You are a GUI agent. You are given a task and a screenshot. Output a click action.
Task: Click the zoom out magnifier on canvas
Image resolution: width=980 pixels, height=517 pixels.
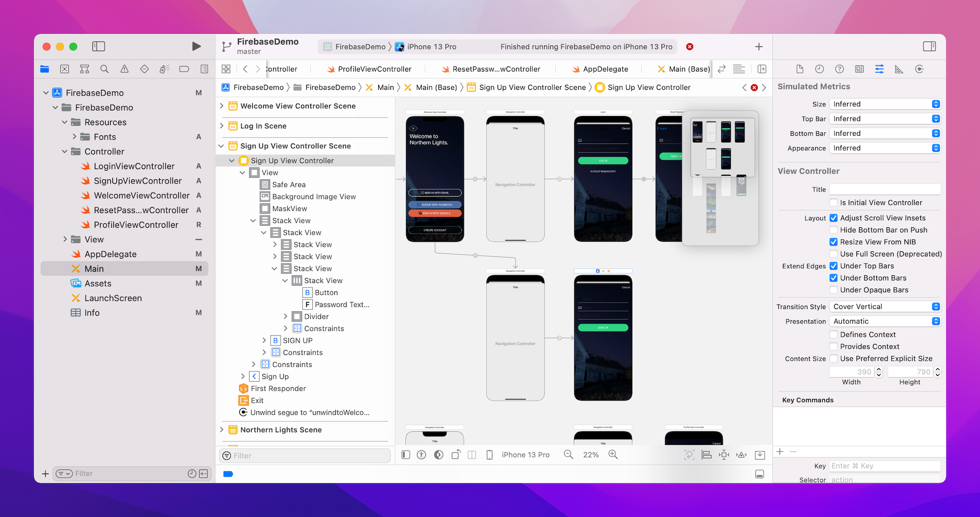point(568,455)
